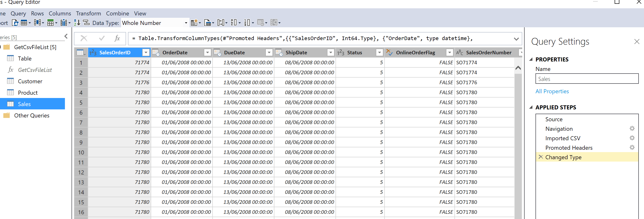The width and height of the screenshot is (644, 219).
Task: Click the table corner menu icon in grid
Action: coord(81,53)
